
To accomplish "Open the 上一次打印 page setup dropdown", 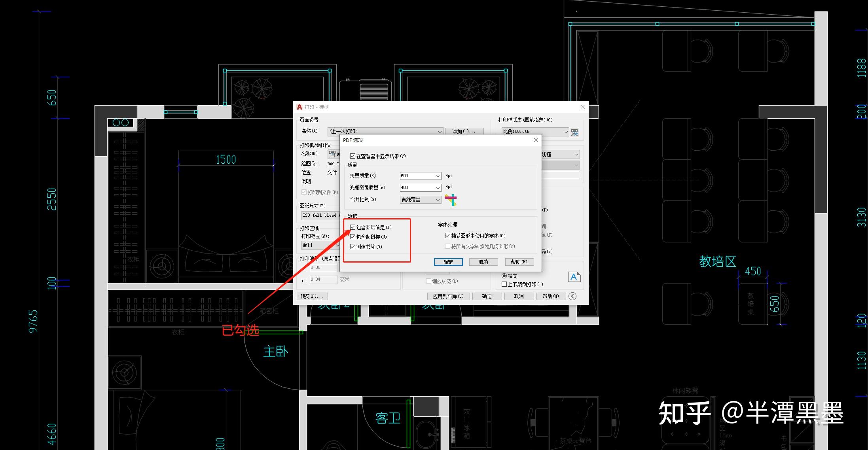I will [440, 131].
